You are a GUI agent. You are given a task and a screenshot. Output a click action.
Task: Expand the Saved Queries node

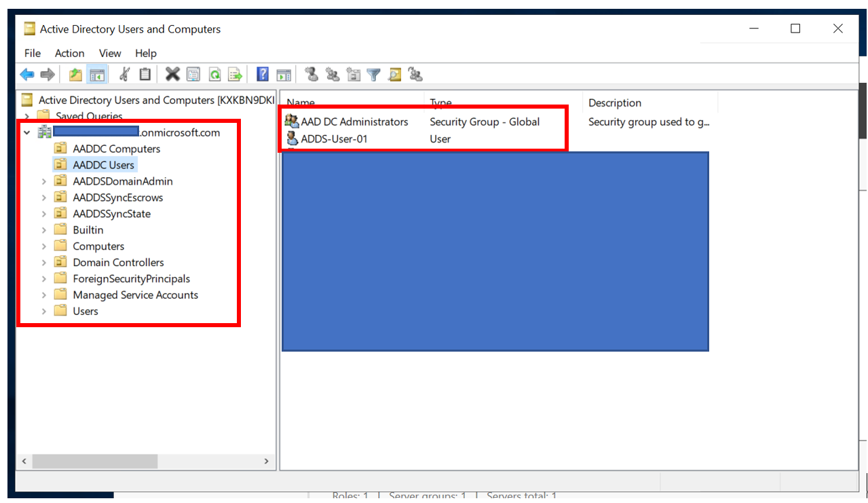coord(27,116)
